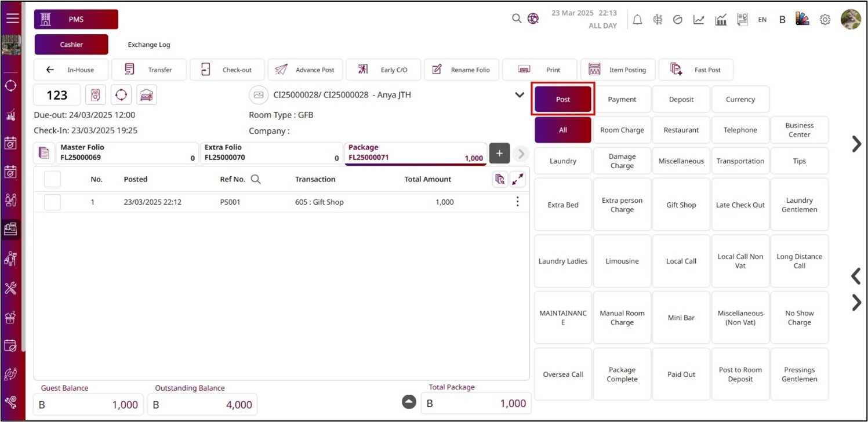The image size is (868, 422).
Task: Check the box for transaction row 1
Action: 52,202
